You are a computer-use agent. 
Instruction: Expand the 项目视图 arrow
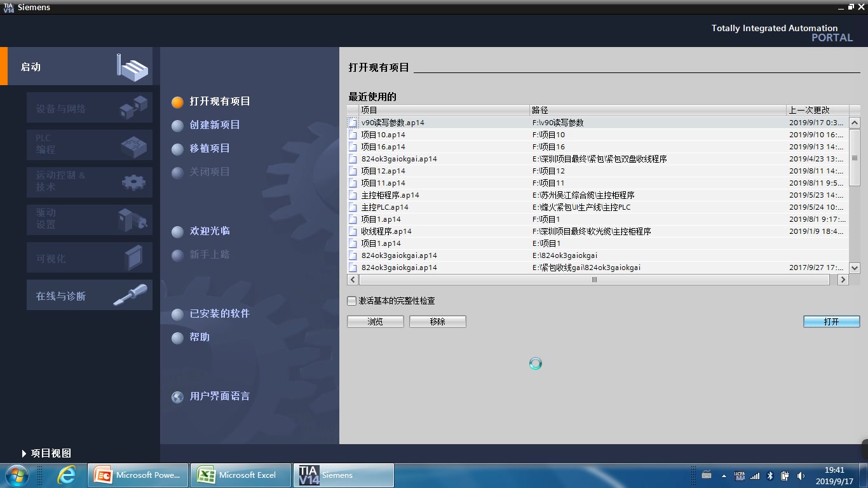click(x=24, y=453)
